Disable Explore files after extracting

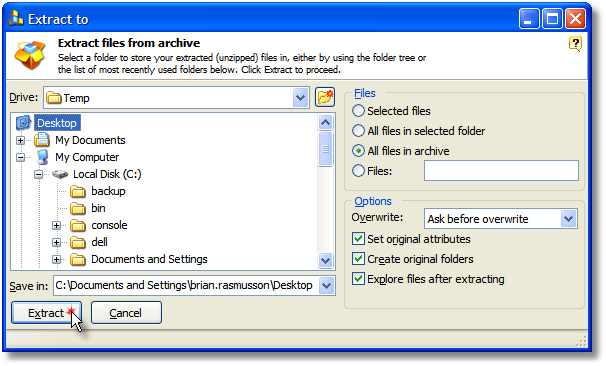click(358, 279)
